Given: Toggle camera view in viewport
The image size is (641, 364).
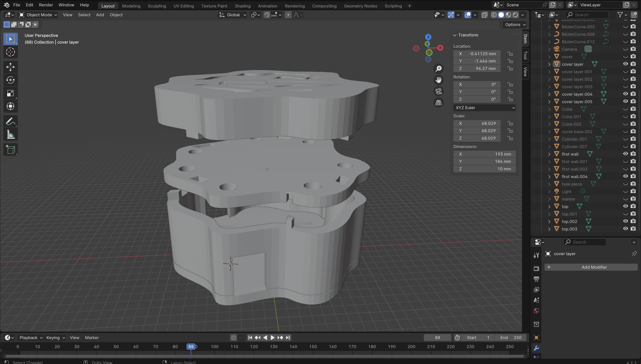Looking at the screenshot, I should [x=438, y=91].
